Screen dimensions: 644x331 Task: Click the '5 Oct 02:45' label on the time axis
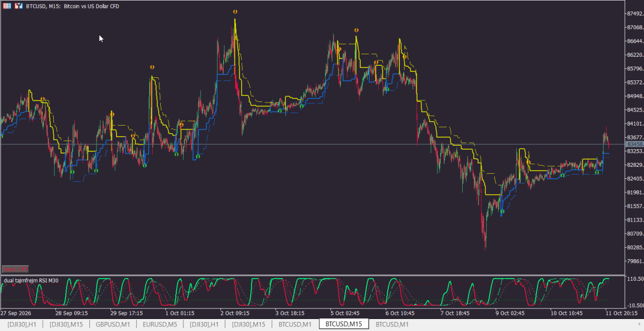[345, 313]
